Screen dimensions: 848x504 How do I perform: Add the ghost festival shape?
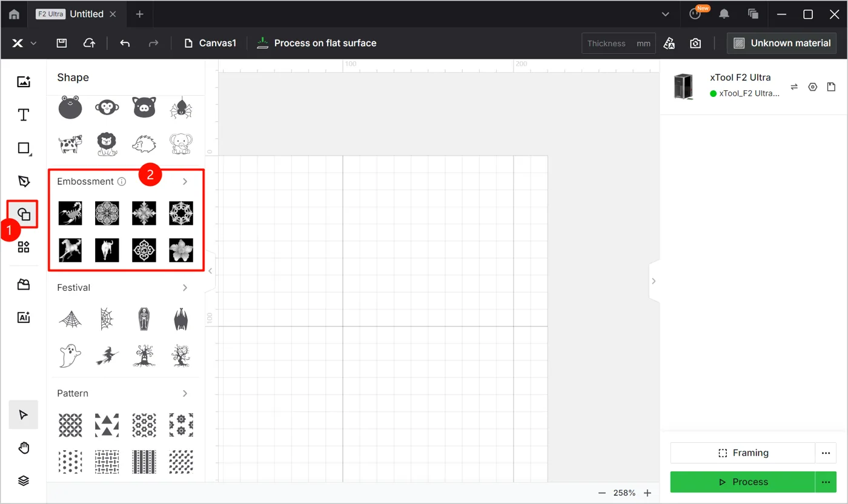[70, 356]
